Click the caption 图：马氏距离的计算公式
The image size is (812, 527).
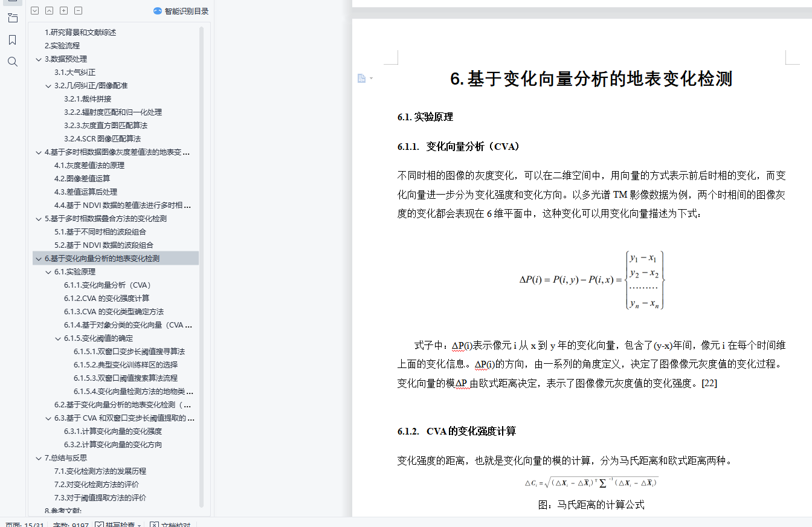[591, 505]
